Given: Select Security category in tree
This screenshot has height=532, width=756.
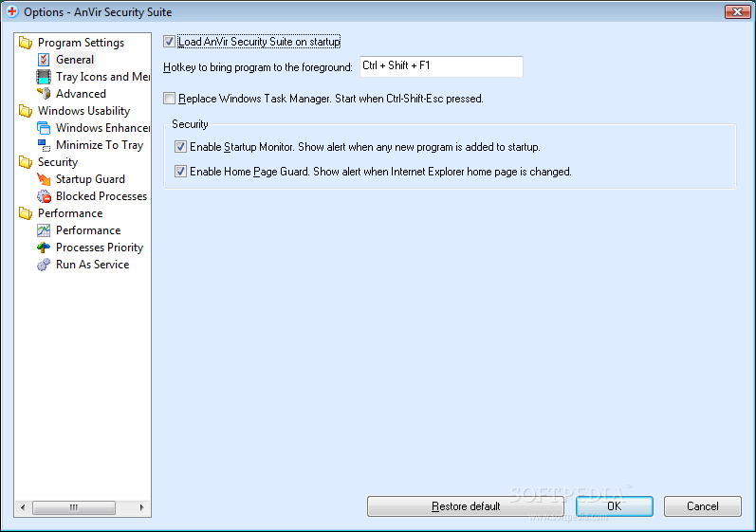Looking at the screenshot, I should point(58,162).
